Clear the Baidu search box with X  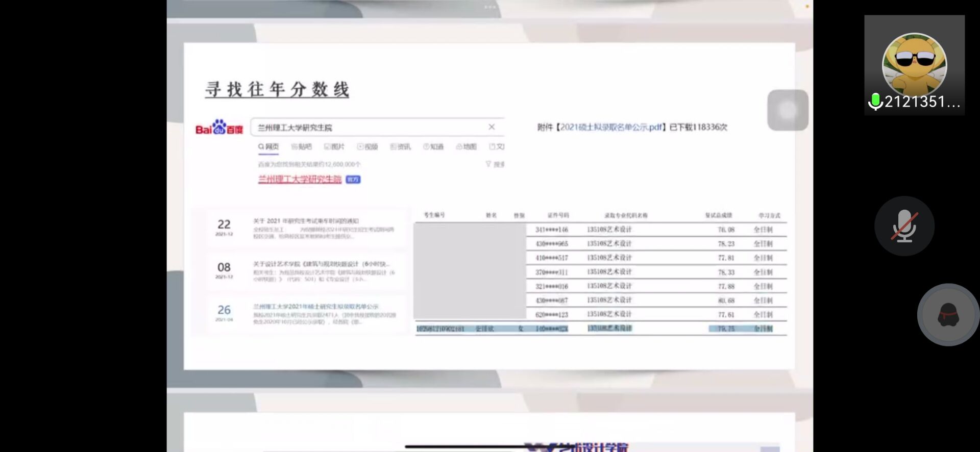492,127
